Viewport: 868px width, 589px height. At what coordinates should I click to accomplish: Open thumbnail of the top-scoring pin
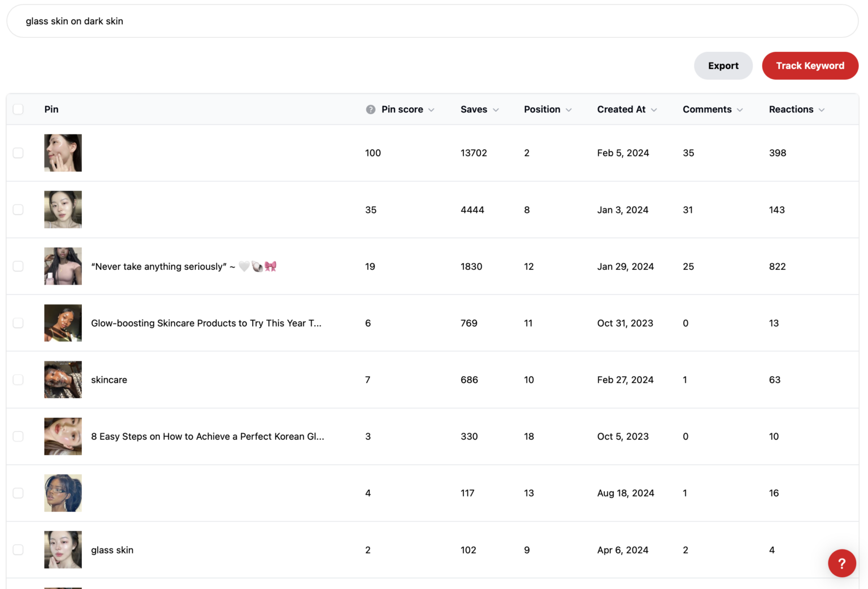(x=63, y=153)
